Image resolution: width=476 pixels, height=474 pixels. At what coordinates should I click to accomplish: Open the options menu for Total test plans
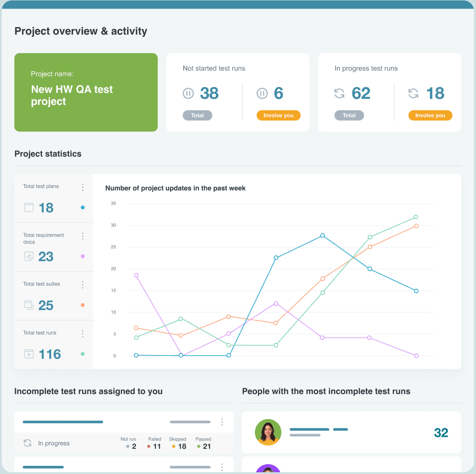pyautogui.click(x=82, y=187)
